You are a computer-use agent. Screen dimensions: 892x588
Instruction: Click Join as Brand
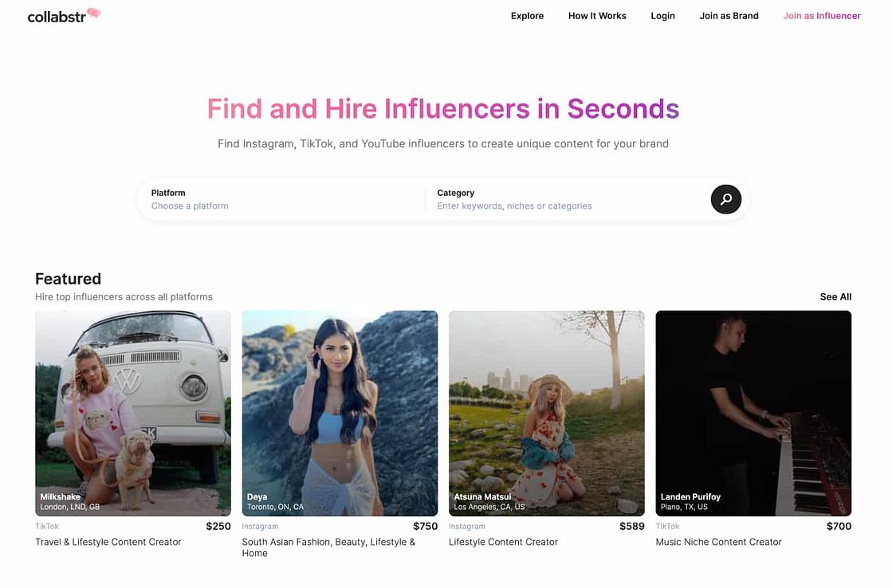[729, 15]
